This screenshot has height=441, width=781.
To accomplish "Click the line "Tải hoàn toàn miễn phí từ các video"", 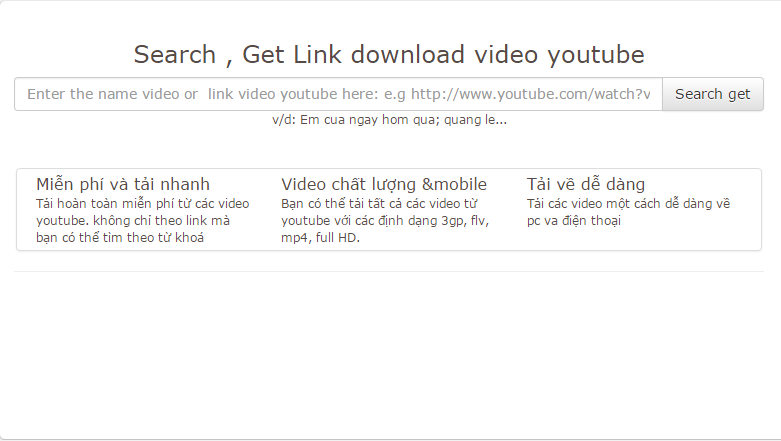I will [142, 204].
